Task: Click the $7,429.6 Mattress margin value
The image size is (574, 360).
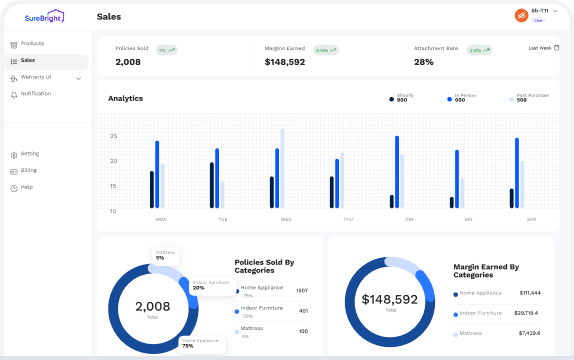Action: tap(529, 333)
